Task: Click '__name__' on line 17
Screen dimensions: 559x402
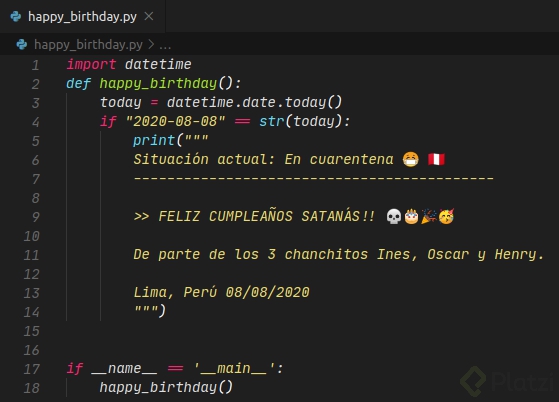Action: coord(124,369)
